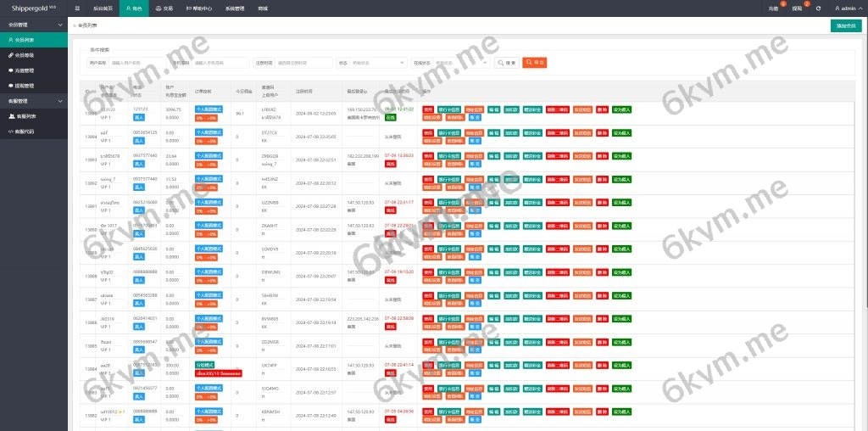This screenshot has width=868, height=431.
Task: Open 会员等级 in the sidebar
Action: [25, 54]
